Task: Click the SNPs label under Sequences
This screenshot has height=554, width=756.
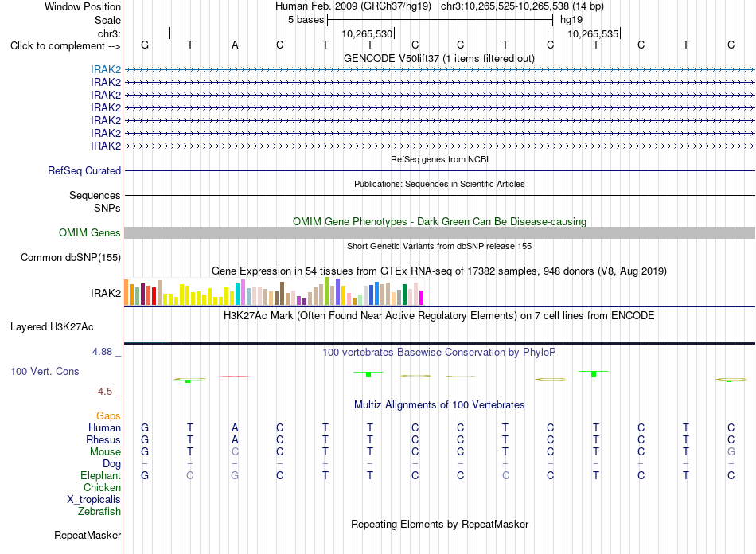Action: [107, 208]
